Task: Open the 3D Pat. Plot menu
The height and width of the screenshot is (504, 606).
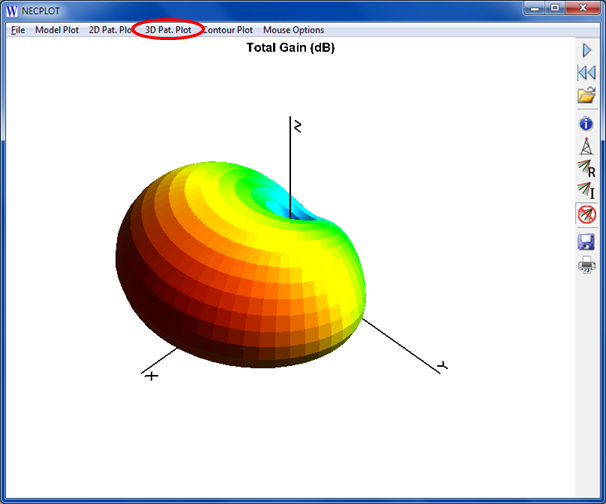Action: click(x=168, y=30)
